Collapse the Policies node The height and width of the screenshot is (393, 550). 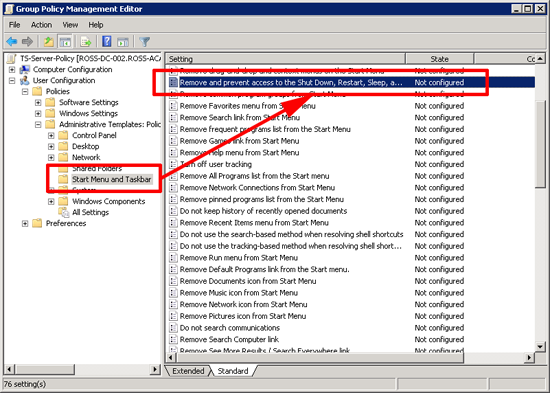[25, 92]
